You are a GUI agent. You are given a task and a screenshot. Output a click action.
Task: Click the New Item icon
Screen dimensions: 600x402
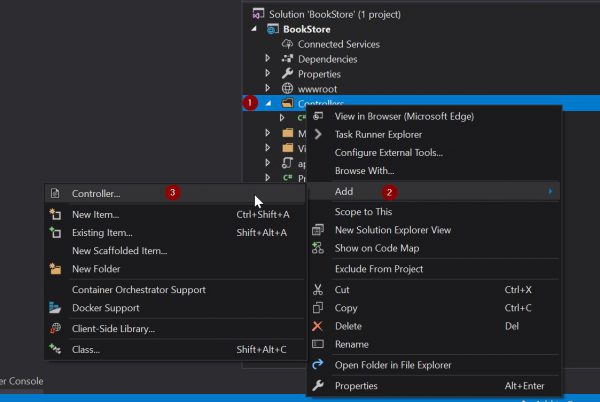56,214
